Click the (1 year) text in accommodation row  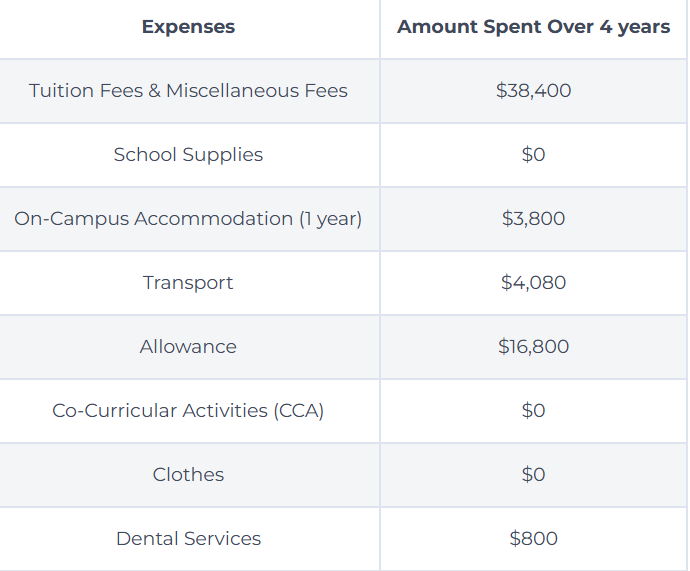point(330,219)
